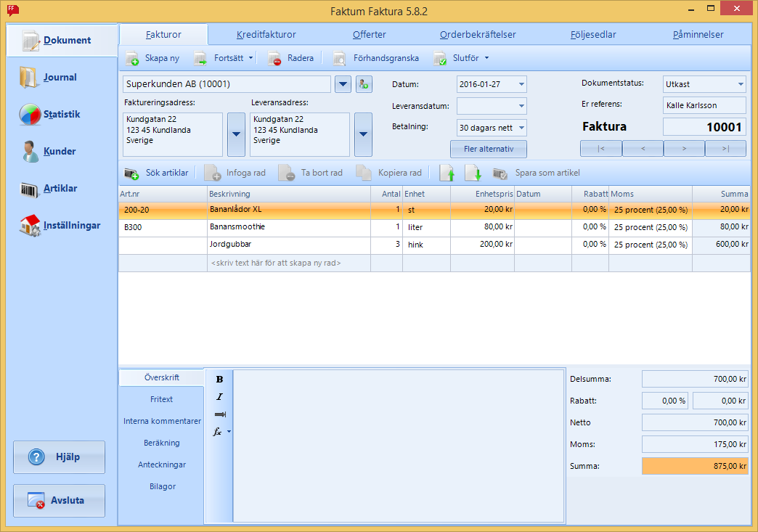Go to next invoice with > button
Image resolution: width=758 pixels, height=532 pixels.
pyautogui.click(x=684, y=148)
